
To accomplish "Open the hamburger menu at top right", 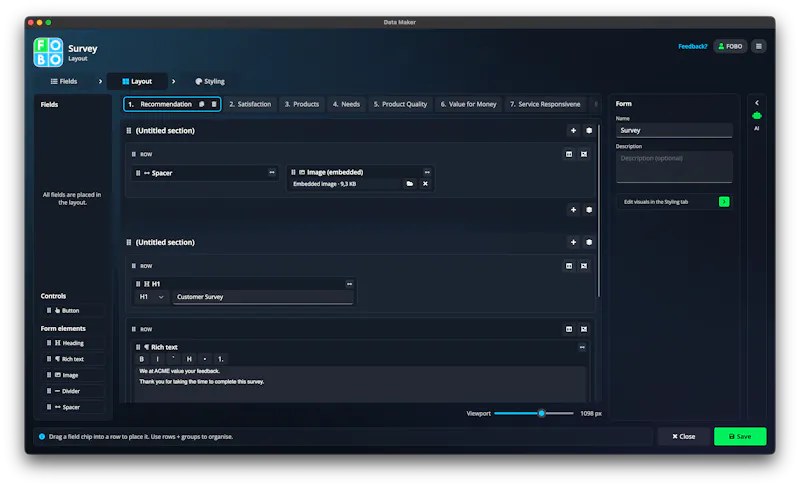I will [759, 46].
